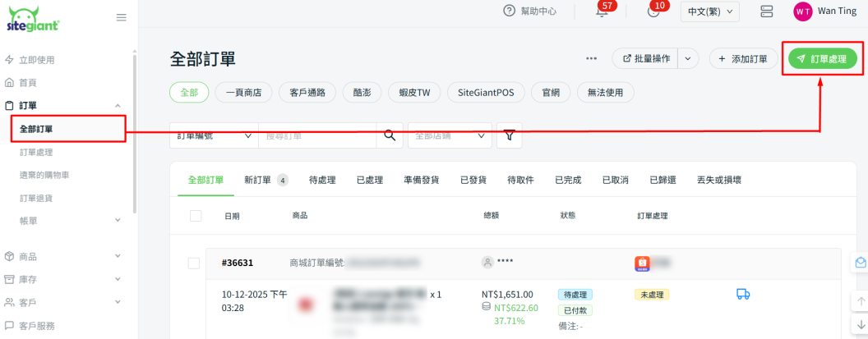Viewport: 868px width, 339px height.
Task: Open the 全部店鋪 store dropdown
Action: point(449,135)
